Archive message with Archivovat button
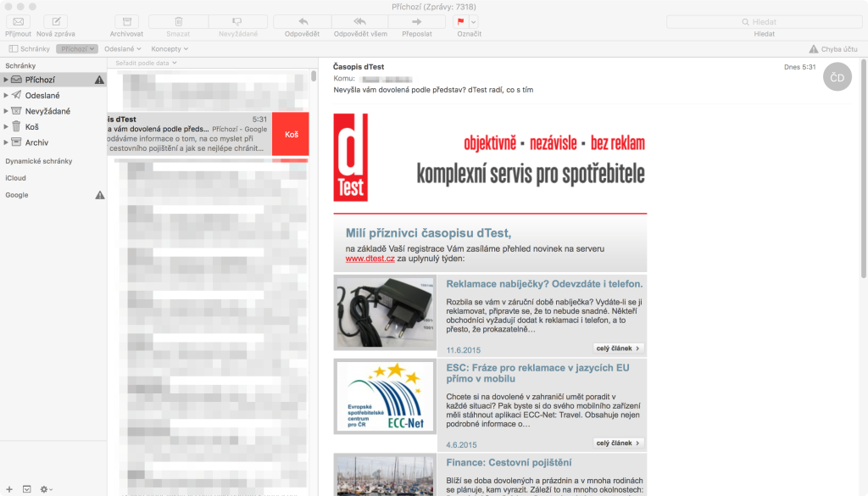 coord(127,21)
